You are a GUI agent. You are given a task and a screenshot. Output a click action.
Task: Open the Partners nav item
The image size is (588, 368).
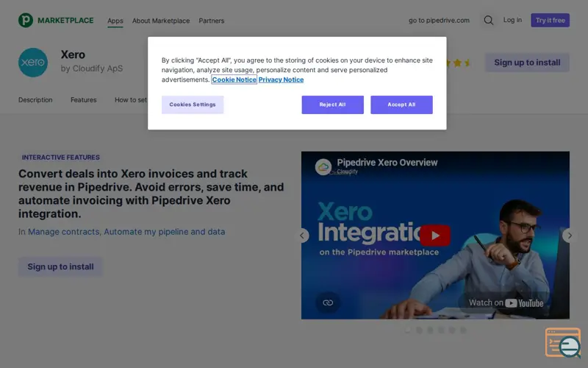pyautogui.click(x=212, y=21)
